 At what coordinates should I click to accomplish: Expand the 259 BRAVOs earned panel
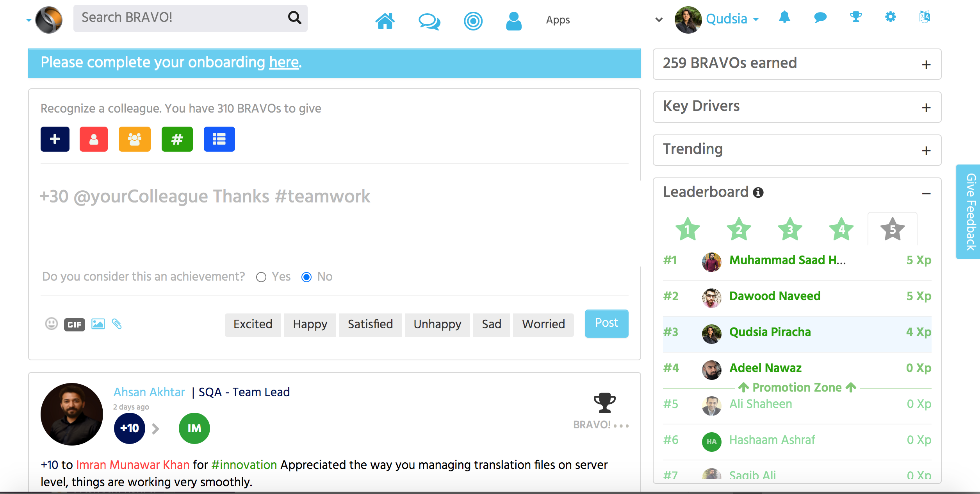tap(926, 64)
